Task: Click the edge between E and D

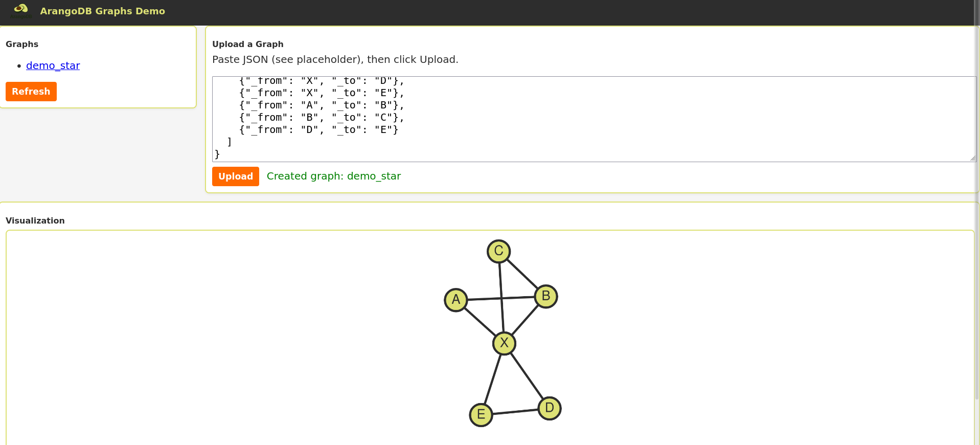Action: point(515,412)
